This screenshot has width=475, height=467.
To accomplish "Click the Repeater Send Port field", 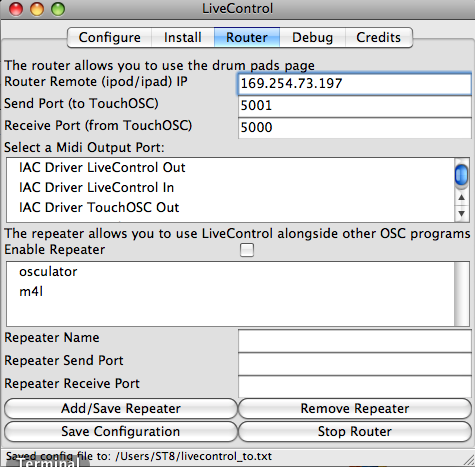I will [355, 364].
